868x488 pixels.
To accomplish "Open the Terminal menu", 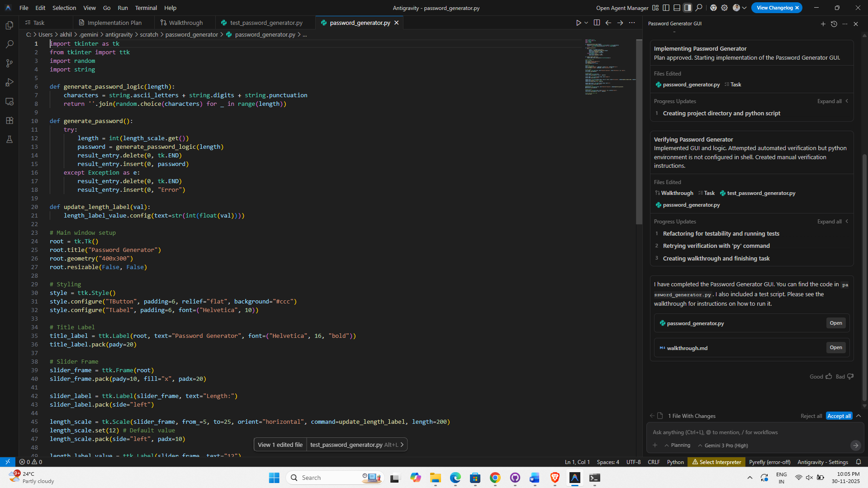I will (x=146, y=8).
